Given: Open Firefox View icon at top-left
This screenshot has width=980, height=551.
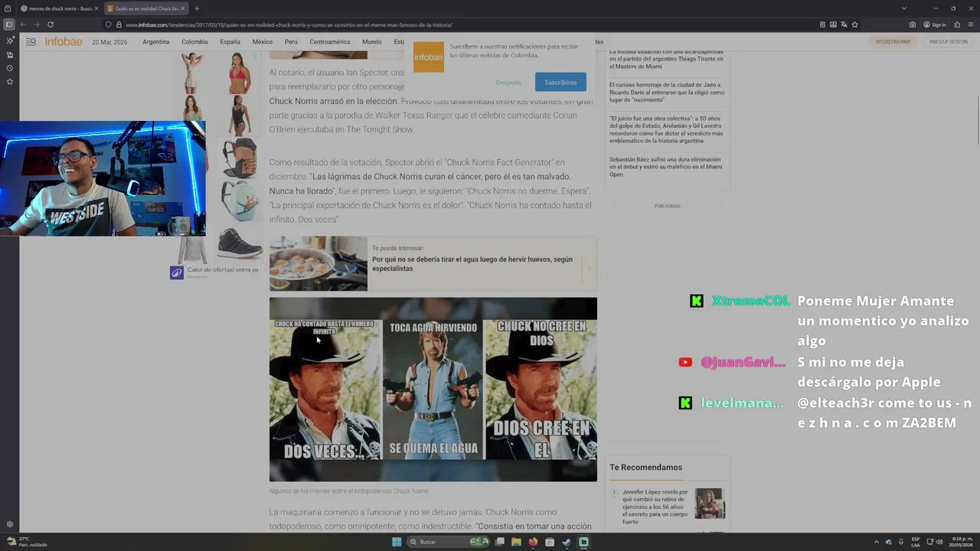Looking at the screenshot, I should pos(9,8).
